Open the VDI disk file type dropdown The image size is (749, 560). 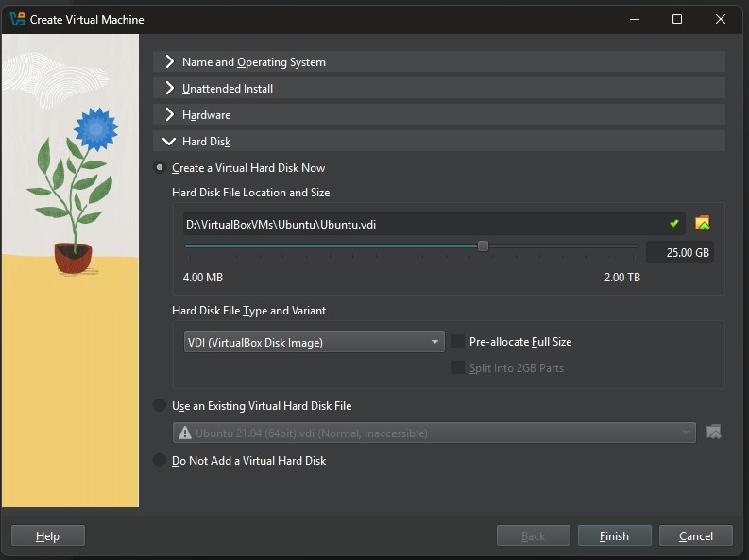tap(314, 342)
